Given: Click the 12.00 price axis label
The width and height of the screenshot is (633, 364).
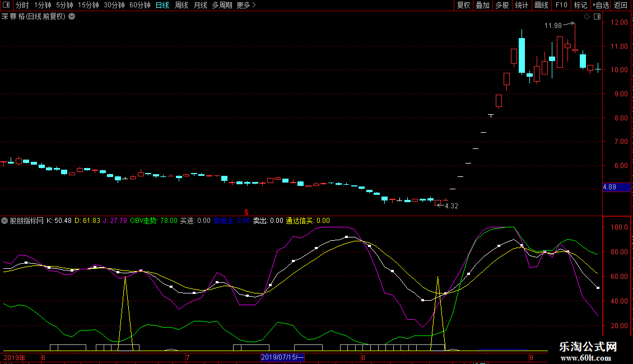Looking at the screenshot, I should 619,22.
